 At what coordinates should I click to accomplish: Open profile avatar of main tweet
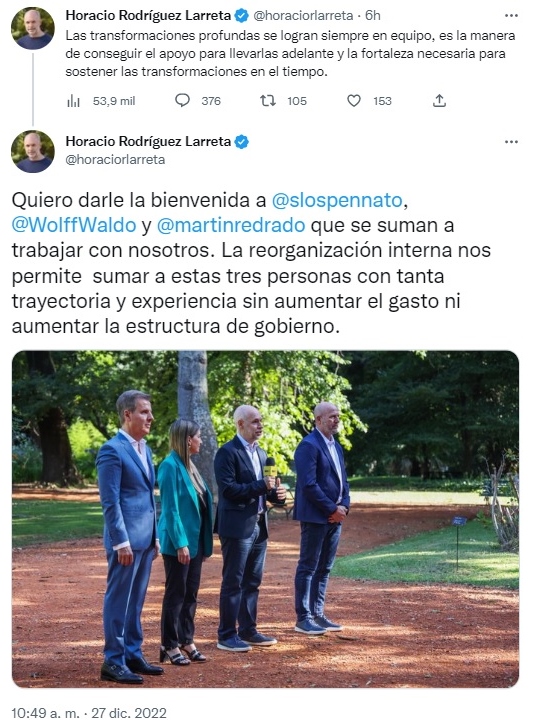tap(33, 151)
